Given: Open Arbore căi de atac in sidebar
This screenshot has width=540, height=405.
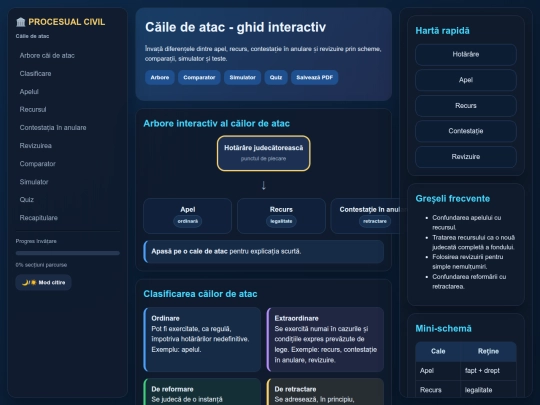Looking at the screenshot, I should click(x=47, y=55).
